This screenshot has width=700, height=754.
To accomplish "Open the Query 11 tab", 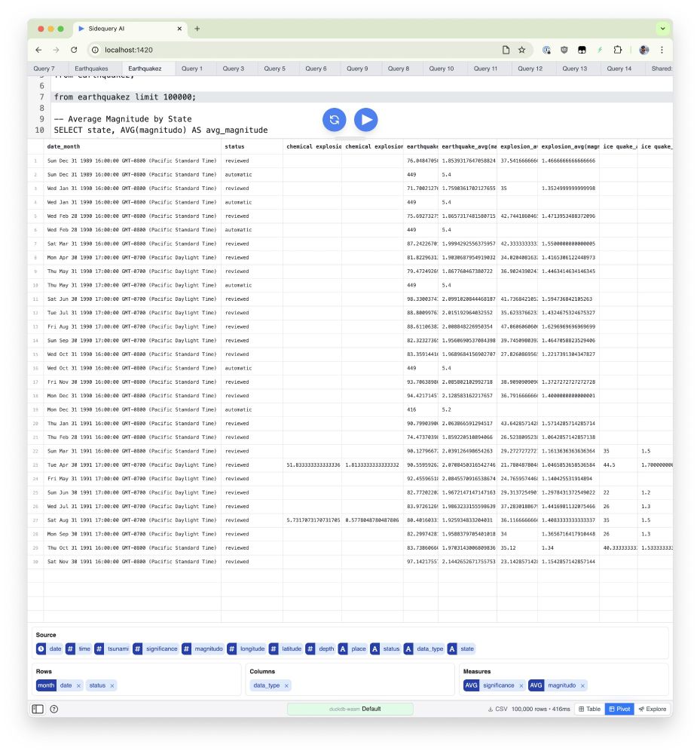I will (x=486, y=69).
